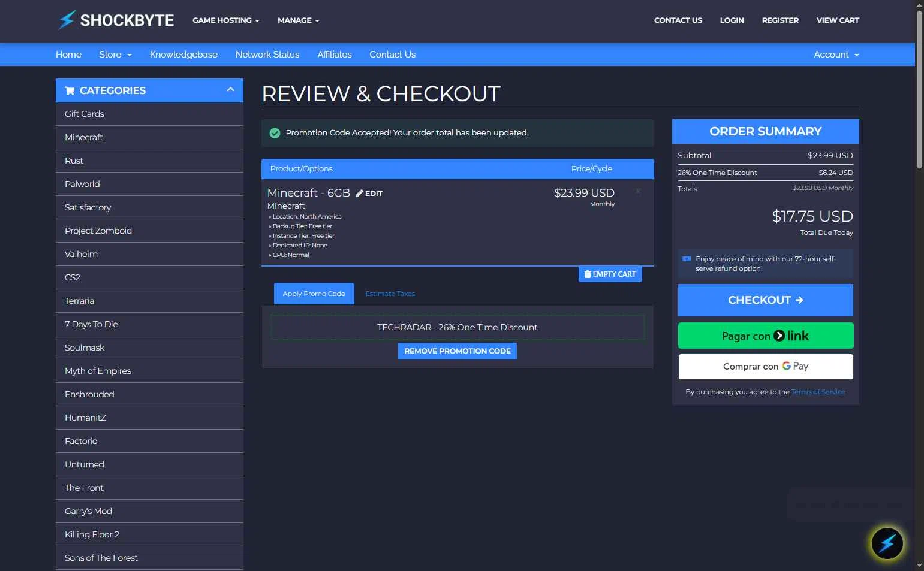
Task: Select the Killing Floor 2 category
Action: (x=149, y=534)
